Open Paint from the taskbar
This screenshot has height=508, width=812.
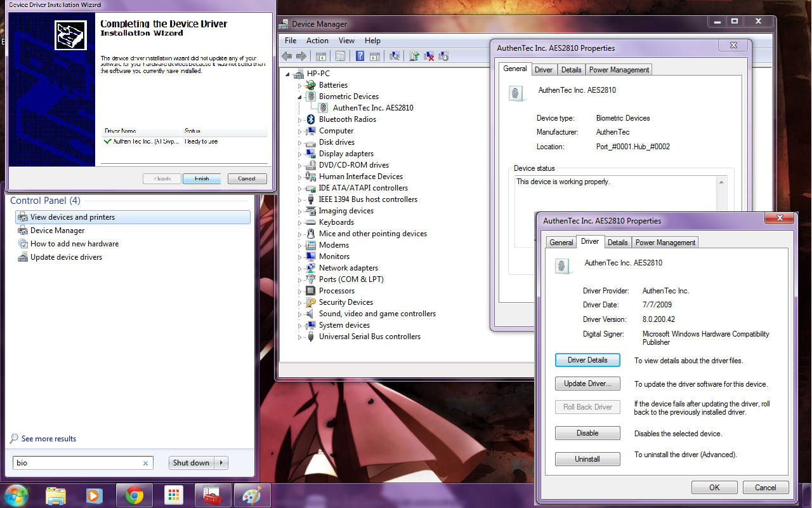[252, 495]
